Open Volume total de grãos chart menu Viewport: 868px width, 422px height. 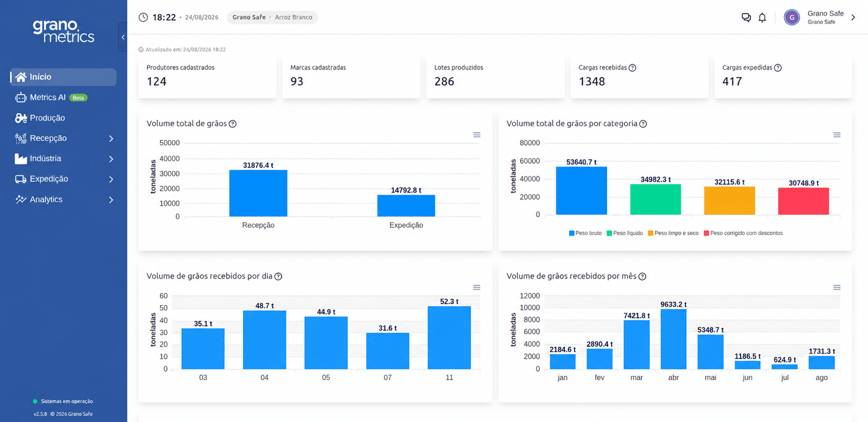(x=477, y=135)
